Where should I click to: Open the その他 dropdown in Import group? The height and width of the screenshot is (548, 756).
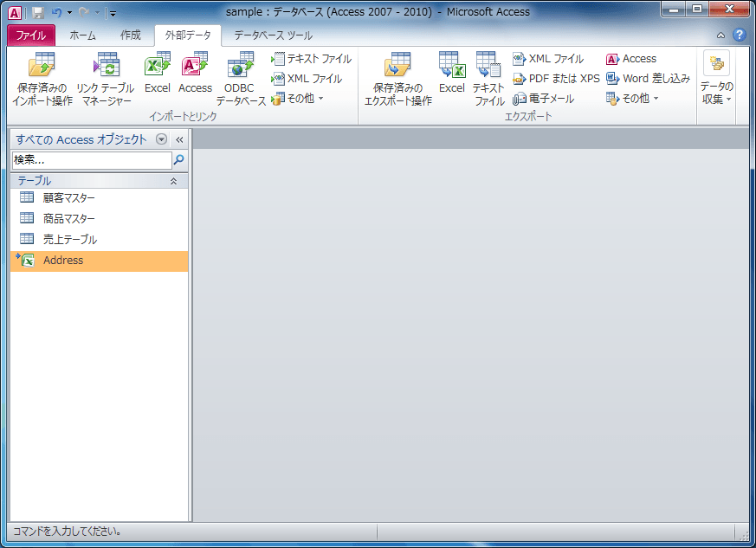(297, 99)
